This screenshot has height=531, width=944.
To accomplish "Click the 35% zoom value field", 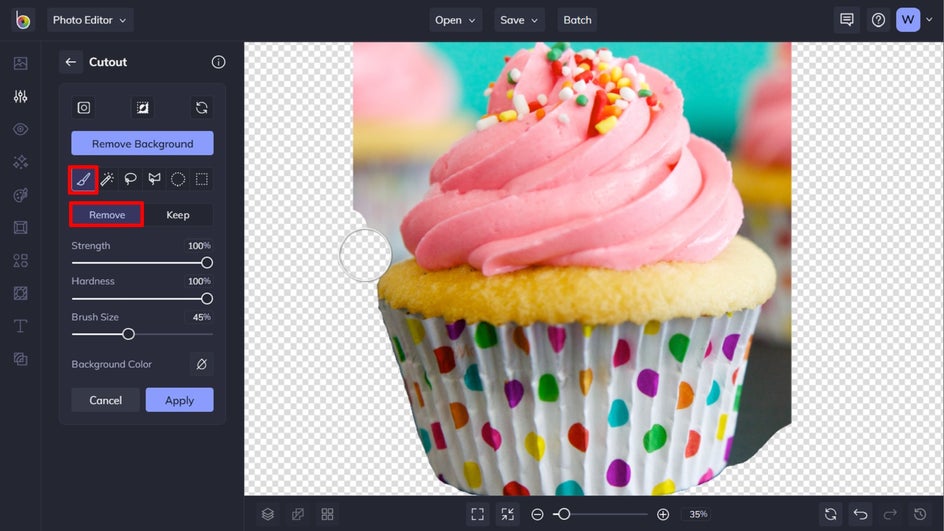I will (698, 514).
